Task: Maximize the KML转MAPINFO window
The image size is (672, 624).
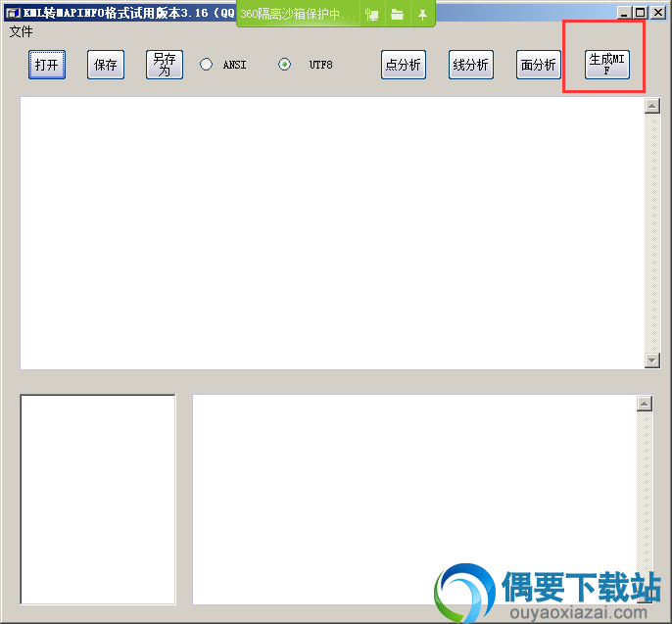Action: pyautogui.click(x=641, y=13)
